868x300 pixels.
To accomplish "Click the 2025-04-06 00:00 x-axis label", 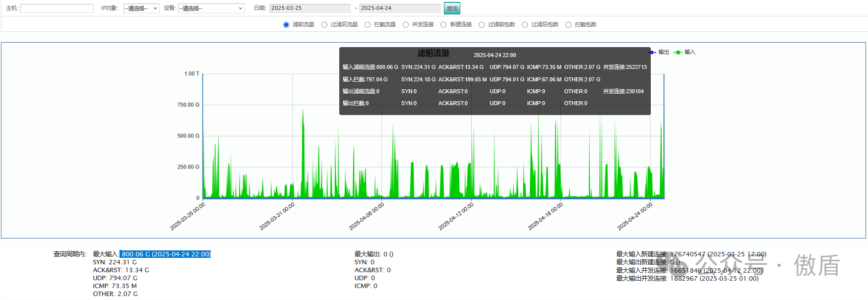I will (367, 216).
